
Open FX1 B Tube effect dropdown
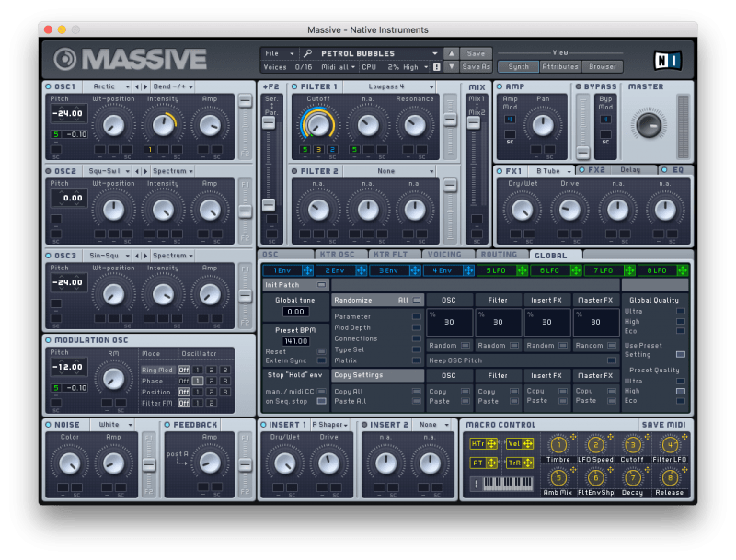click(553, 171)
